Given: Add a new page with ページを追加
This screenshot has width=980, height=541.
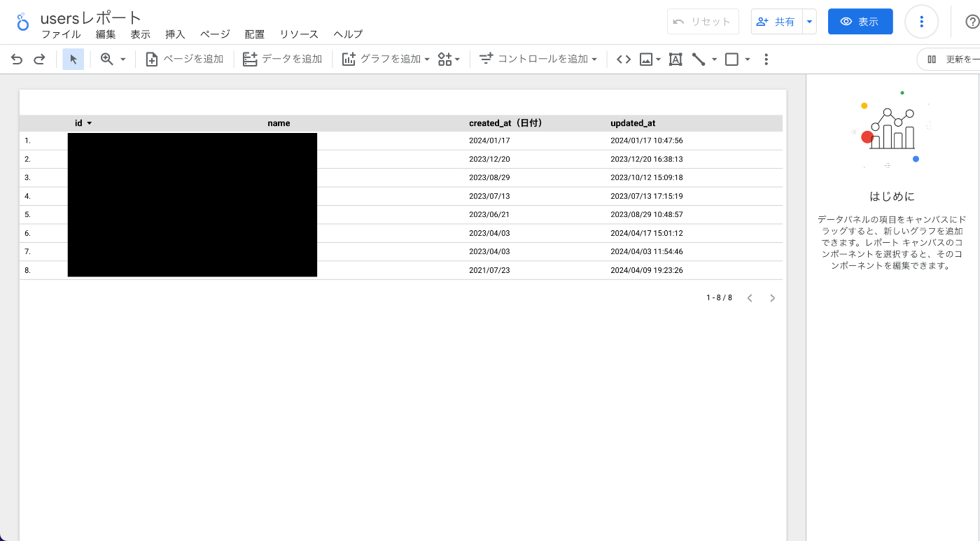Looking at the screenshot, I should (x=184, y=59).
